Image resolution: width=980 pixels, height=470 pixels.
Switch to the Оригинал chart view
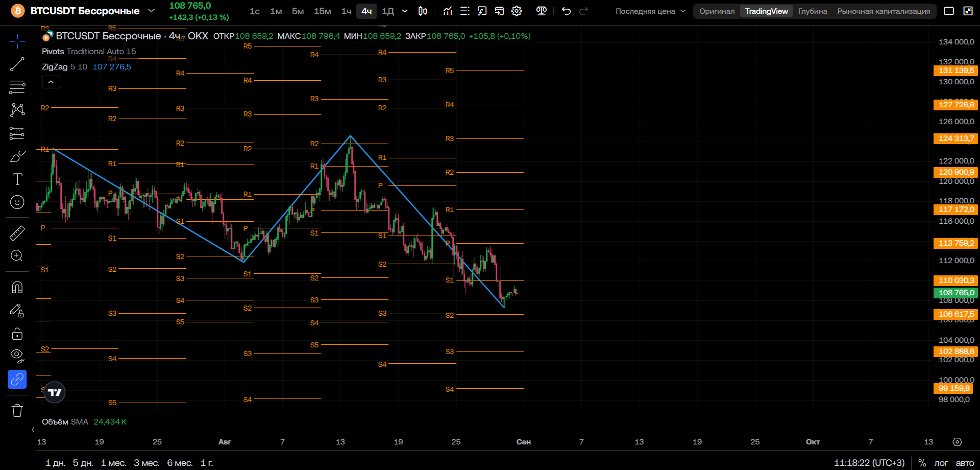pyautogui.click(x=717, y=11)
